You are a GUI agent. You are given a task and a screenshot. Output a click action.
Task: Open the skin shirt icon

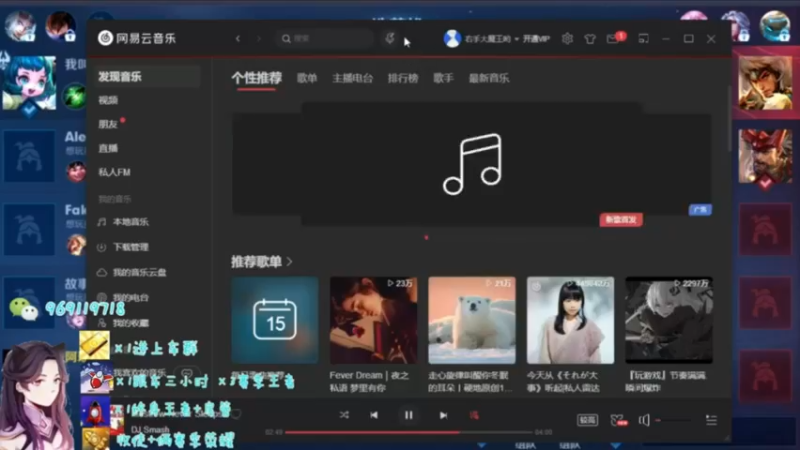tap(590, 39)
